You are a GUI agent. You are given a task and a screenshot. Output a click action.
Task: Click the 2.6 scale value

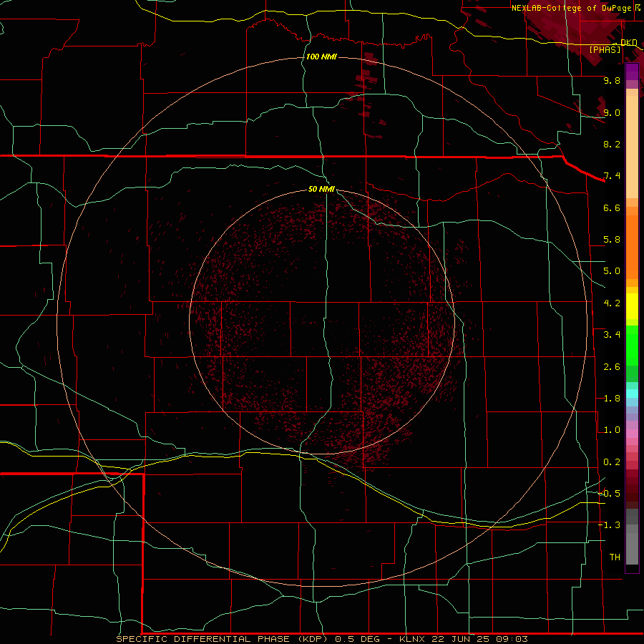click(612, 367)
